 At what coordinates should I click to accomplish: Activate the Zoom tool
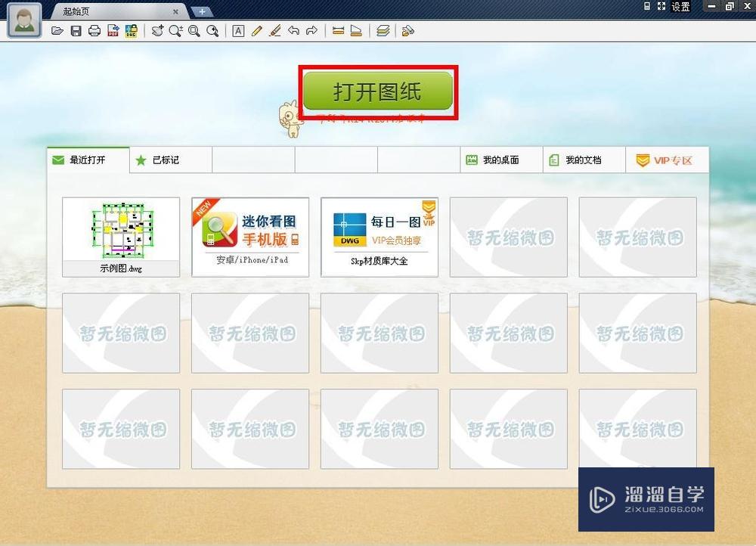click(x=175, y=31)
